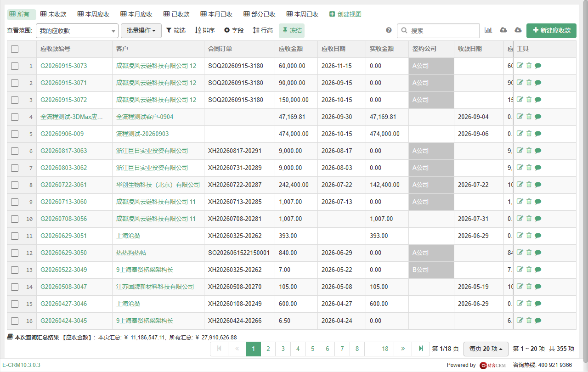
Task: Open the 字段 field settings
Action: pyautogui.click(x=234, y=31)
